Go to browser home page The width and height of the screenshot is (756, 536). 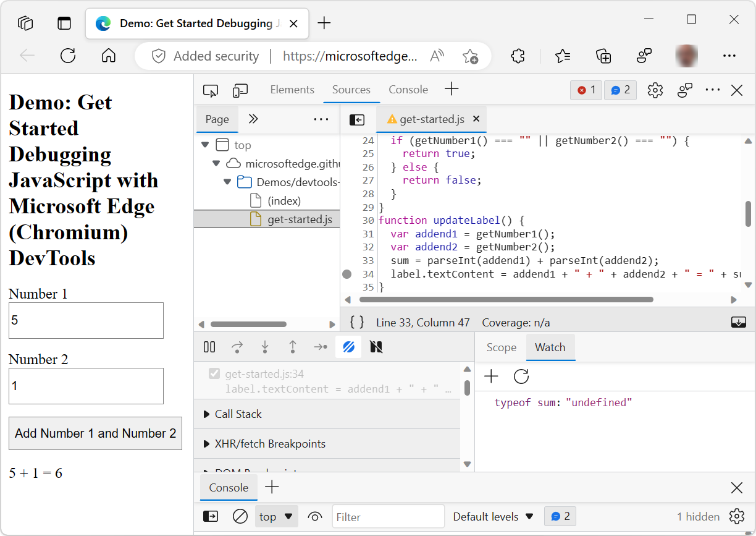tap(109, 56)
